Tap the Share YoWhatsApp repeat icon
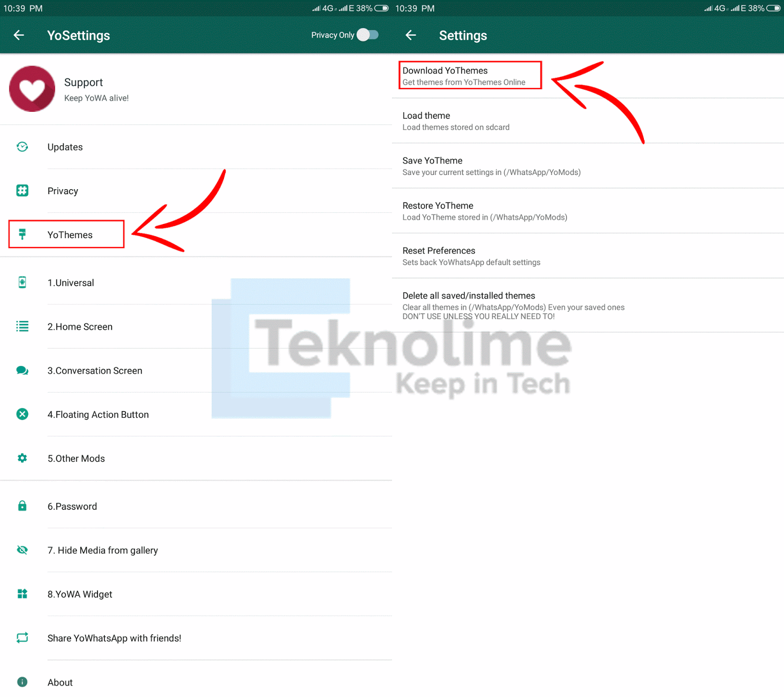The height and width of the screenshot is (697, 784). point(22,638)
